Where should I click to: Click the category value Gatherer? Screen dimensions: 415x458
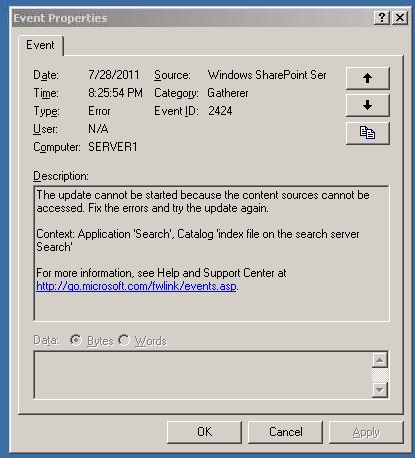coord(228,93)
